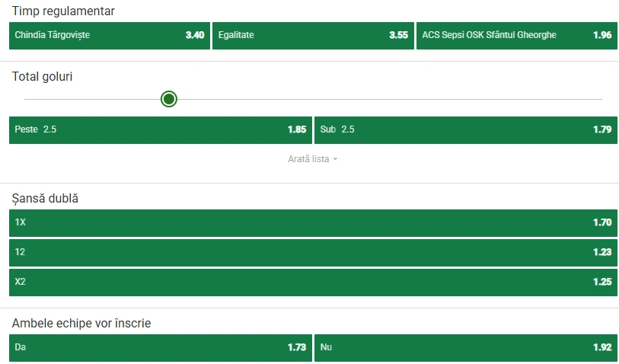Select double chance X2 at 1.25
Image resolution: width=619 pixels, height=364 pixels.
(x=313, y=283)
